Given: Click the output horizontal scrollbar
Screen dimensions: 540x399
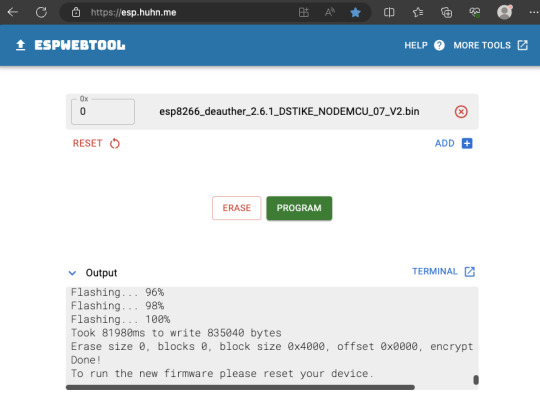Looking at the screenshot, I should 240,388.
